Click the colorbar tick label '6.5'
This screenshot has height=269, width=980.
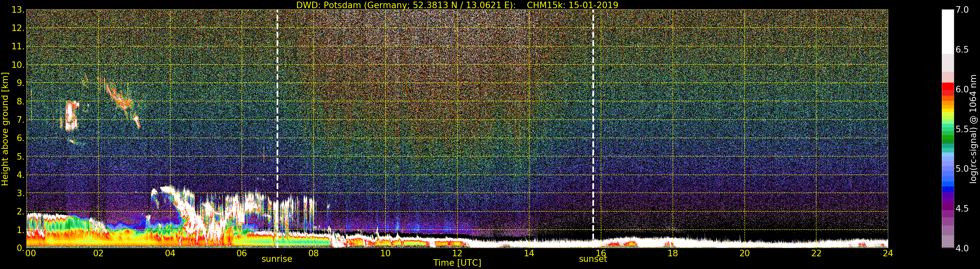962,50
